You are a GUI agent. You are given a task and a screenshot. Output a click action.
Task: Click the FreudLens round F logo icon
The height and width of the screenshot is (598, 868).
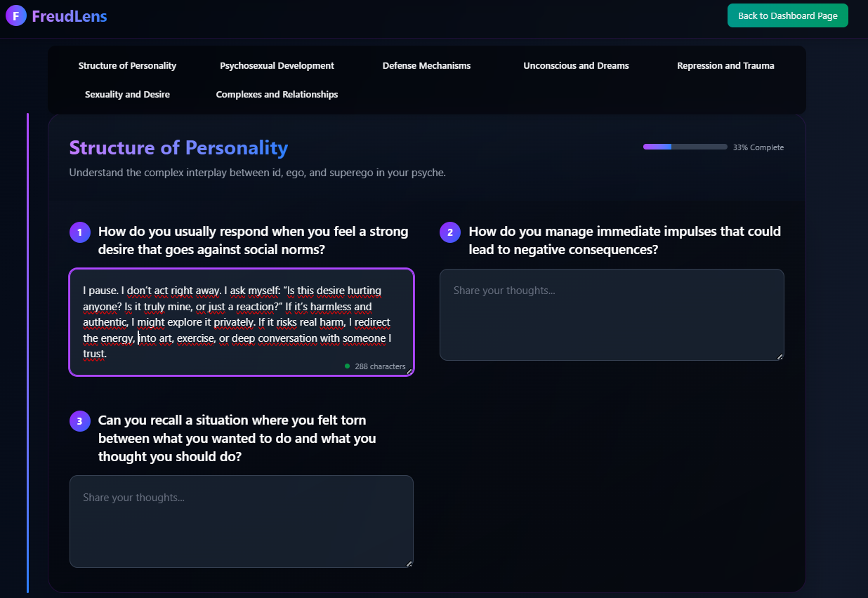pos(15,15)
